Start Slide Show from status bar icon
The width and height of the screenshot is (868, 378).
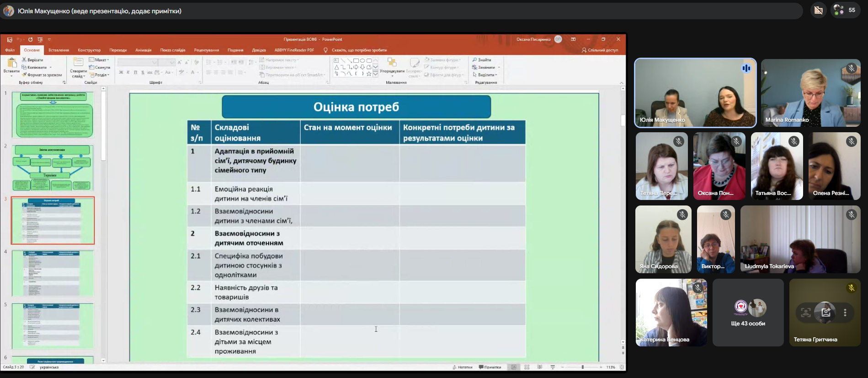[x=553, y=367]
